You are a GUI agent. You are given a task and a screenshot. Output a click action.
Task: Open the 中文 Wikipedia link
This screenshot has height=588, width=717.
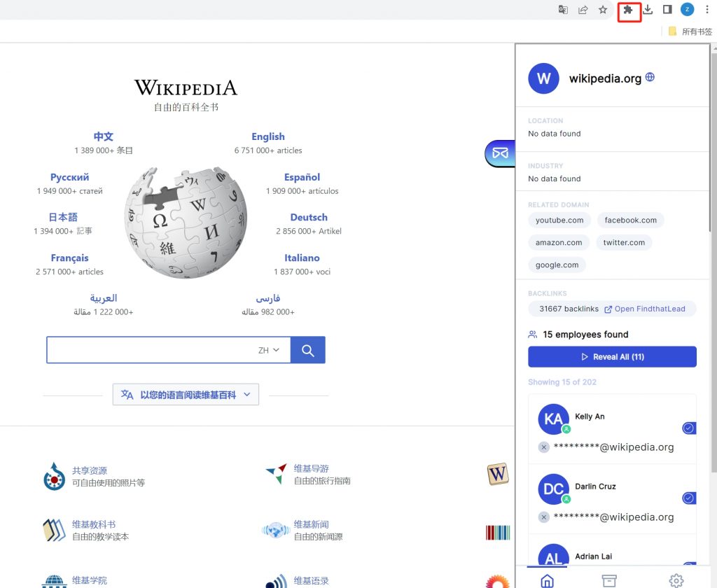tap(104, 136)
